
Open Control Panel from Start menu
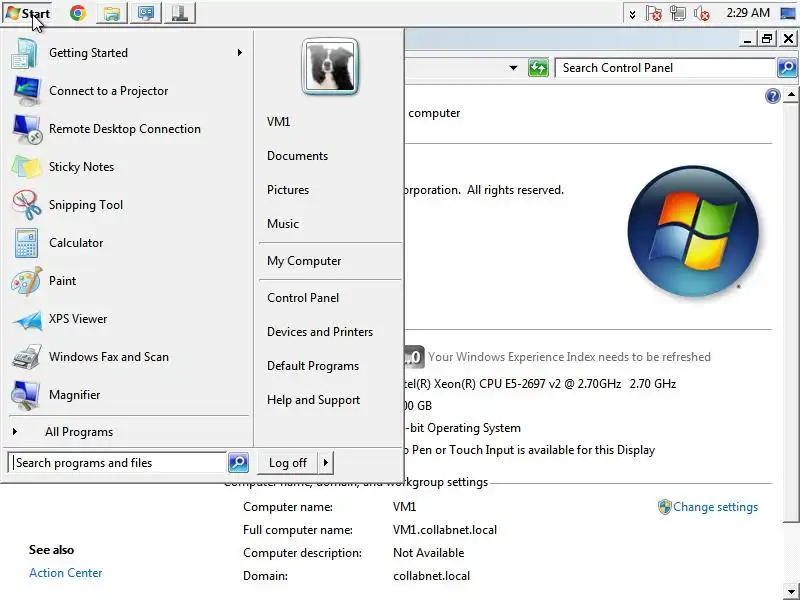tap(303, 298)
